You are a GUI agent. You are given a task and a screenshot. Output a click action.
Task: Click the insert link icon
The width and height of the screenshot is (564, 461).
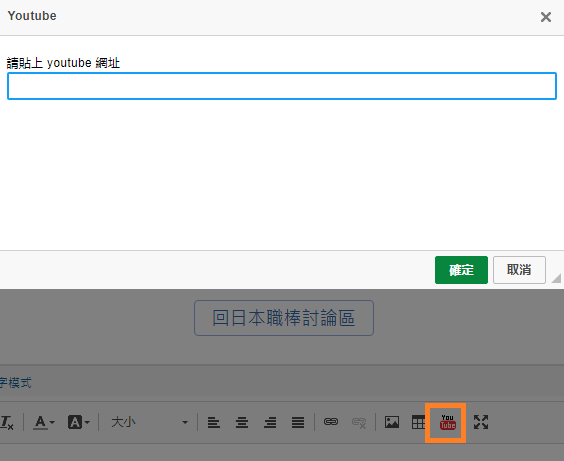point(331,422)
